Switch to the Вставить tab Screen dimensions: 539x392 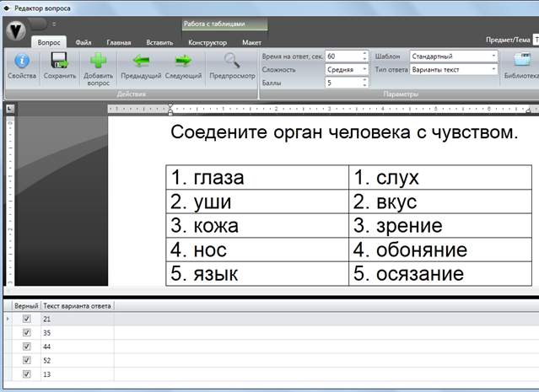[159, 42]
